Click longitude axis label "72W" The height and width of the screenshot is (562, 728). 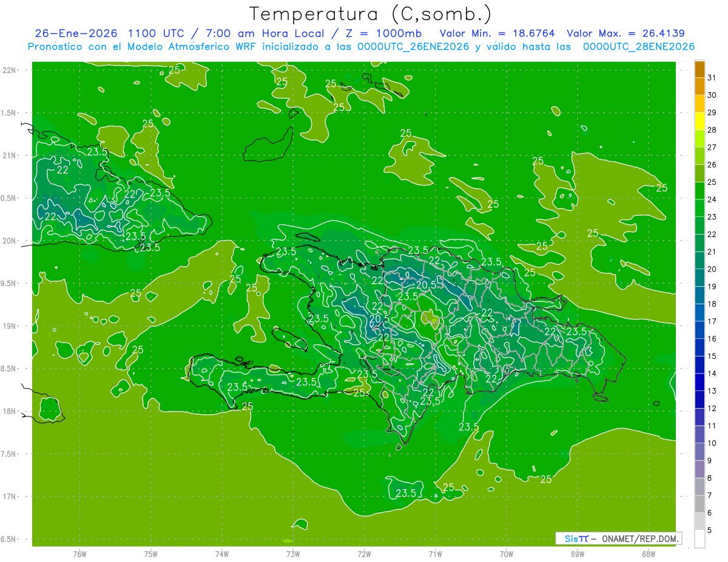click(365, 554)
